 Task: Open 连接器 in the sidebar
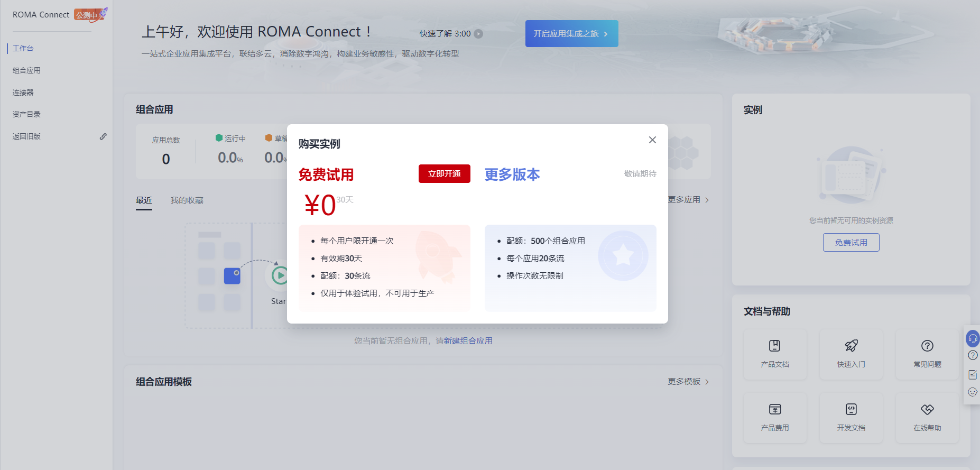(x=23, y=93)
